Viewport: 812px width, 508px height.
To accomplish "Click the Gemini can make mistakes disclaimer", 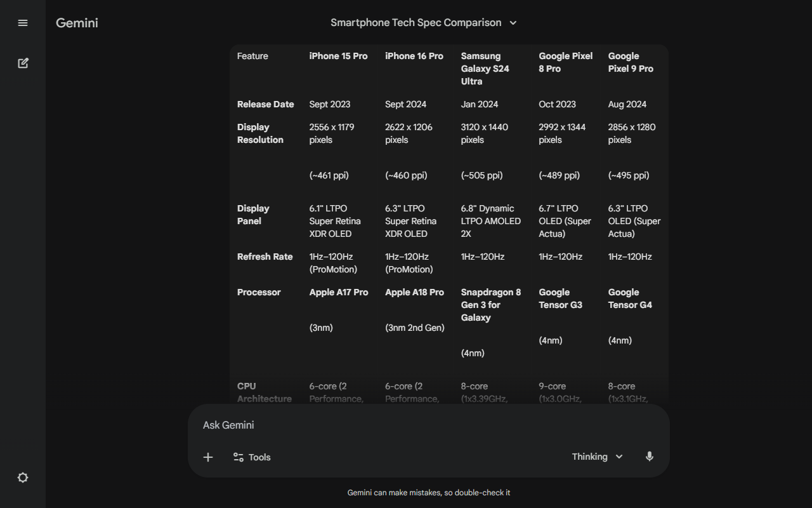I will 429,493.
